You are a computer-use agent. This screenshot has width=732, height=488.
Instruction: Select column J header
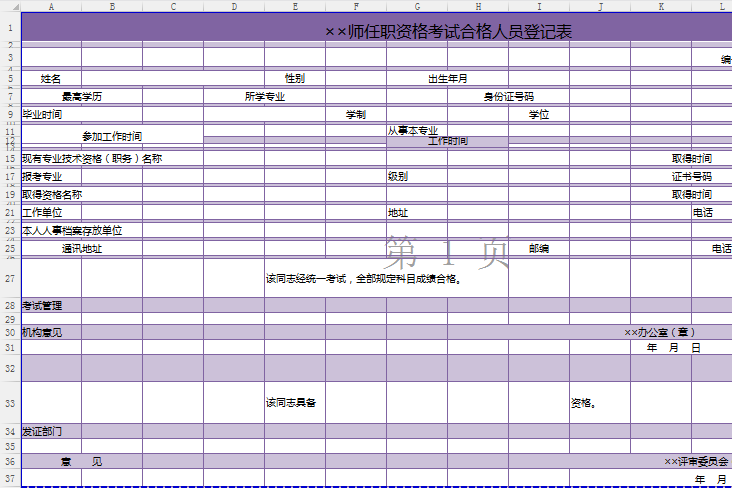600,7
